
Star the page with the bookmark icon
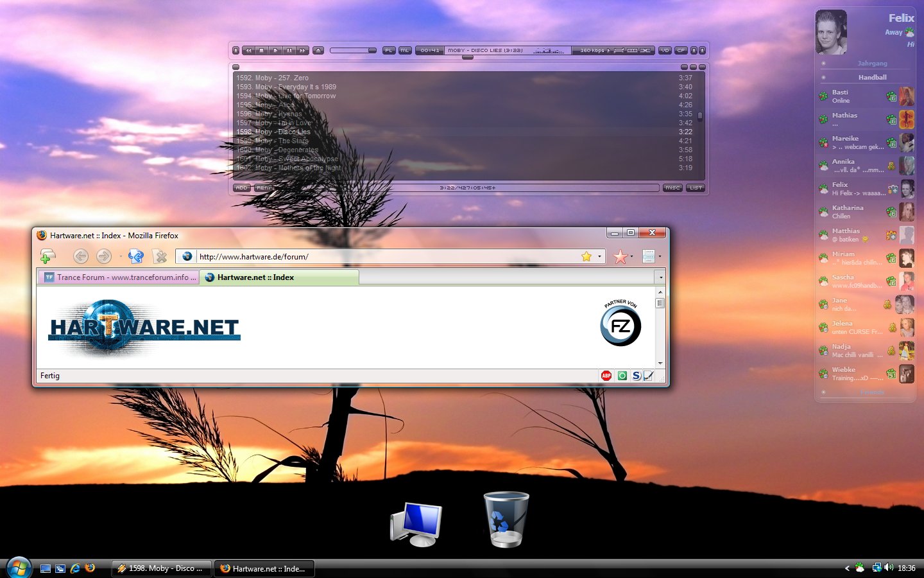[x=586, y=257]
